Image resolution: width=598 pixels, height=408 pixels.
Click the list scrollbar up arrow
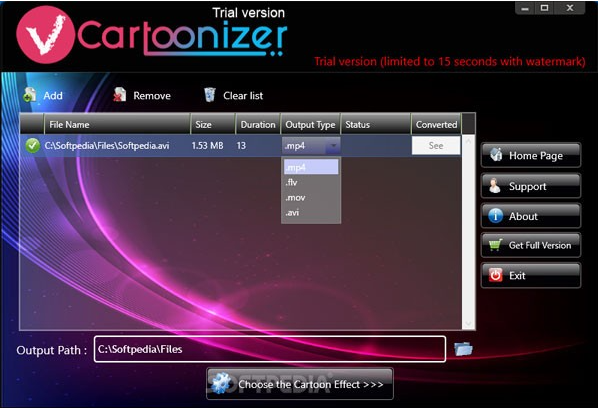468,141
